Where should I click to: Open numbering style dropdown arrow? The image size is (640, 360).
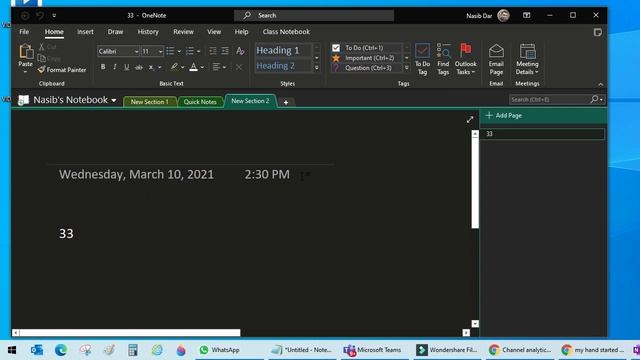coord(199,51)
